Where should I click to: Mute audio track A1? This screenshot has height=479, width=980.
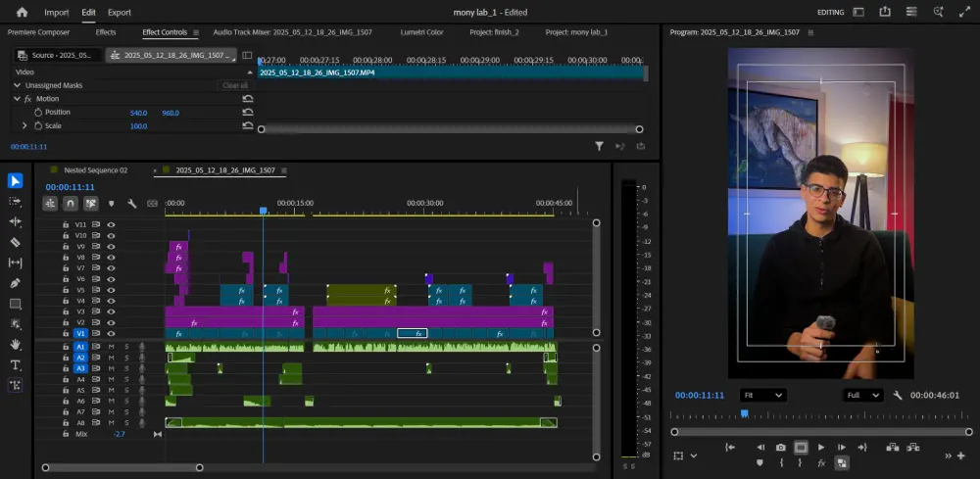point(112,347)
